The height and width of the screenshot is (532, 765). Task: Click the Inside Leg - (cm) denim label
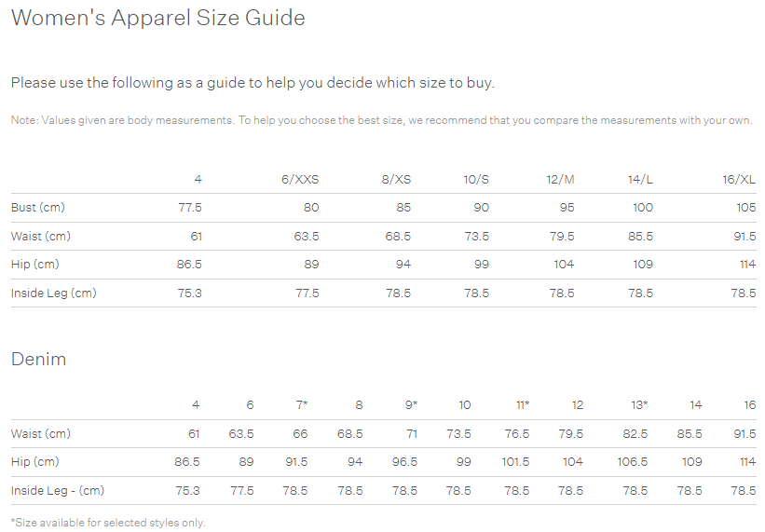coord(58,491)
